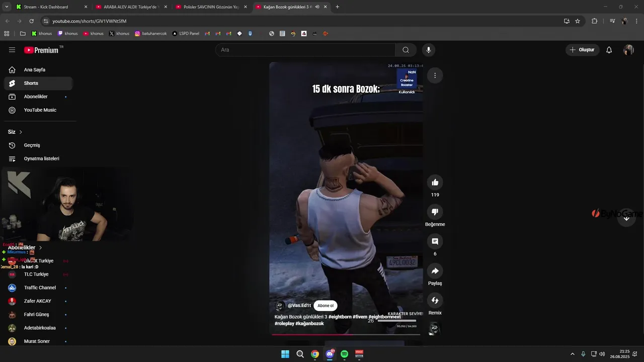The image size is (644, 362).
Task: Go to next Short with down arrow
Action: (626, 218)
